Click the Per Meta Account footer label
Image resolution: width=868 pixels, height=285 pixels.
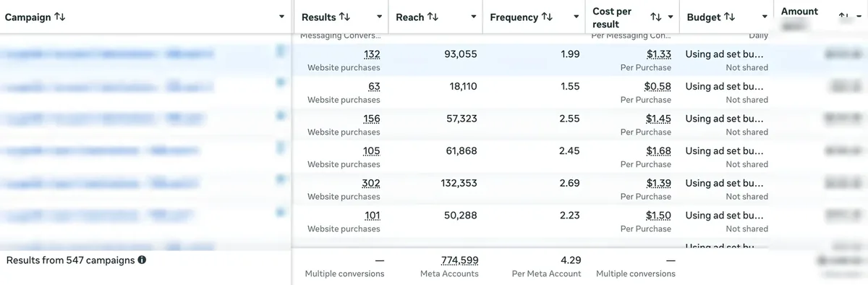tap(546, 274)
